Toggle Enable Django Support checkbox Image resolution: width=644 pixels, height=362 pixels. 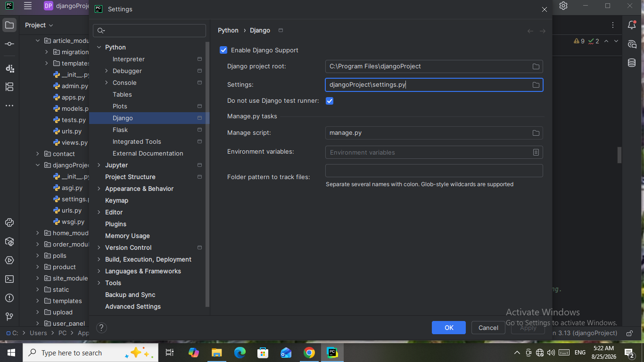223,50
